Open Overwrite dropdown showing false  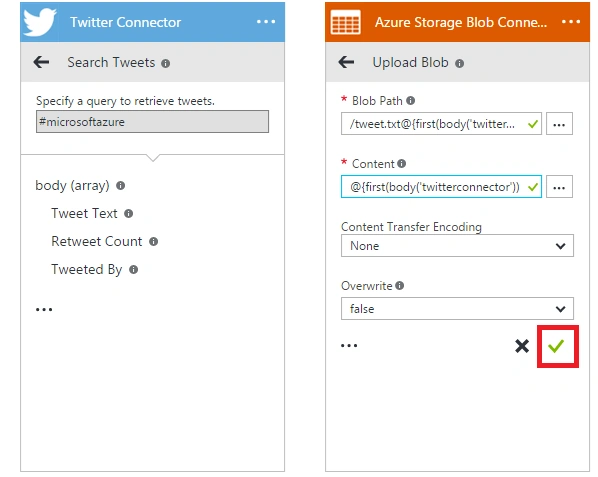point(457,308)
